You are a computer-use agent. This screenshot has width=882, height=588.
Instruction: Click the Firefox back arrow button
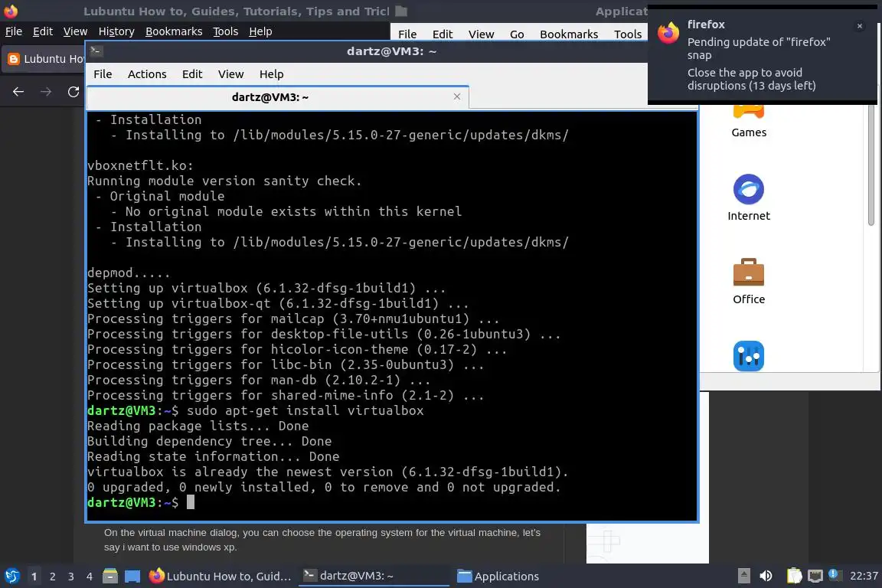click(x=18, y=91)
